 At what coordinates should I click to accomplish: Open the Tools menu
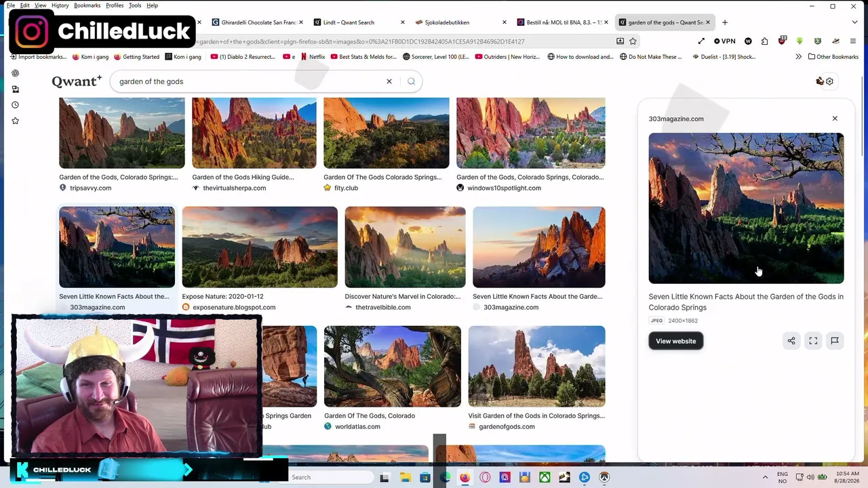pos(135,5)
